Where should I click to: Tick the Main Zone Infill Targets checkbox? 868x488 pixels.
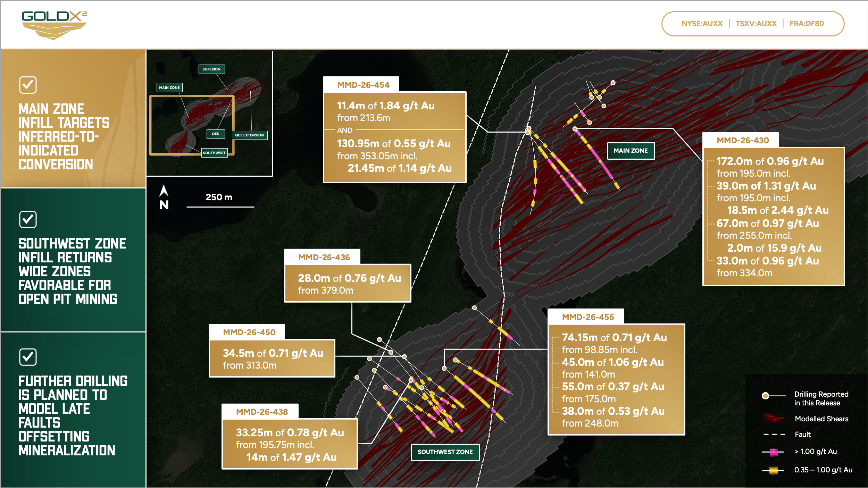28,85
